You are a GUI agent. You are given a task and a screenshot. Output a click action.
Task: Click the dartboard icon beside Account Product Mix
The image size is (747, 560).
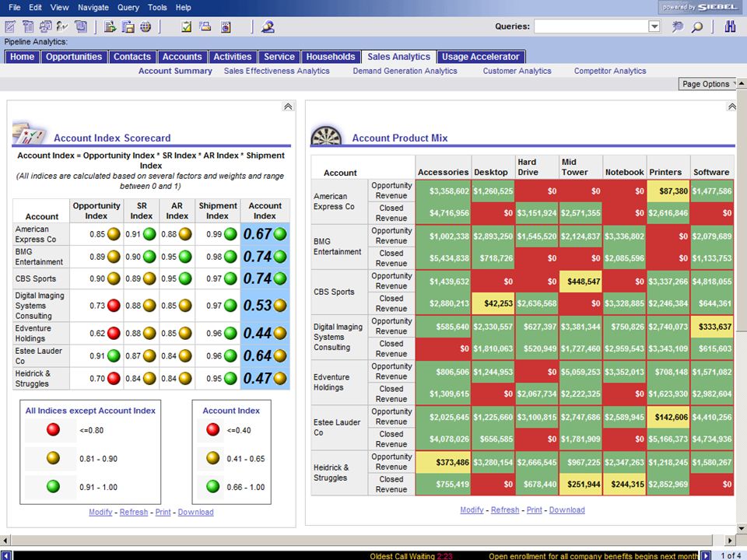pyautogui.click(x=326, y=135)
